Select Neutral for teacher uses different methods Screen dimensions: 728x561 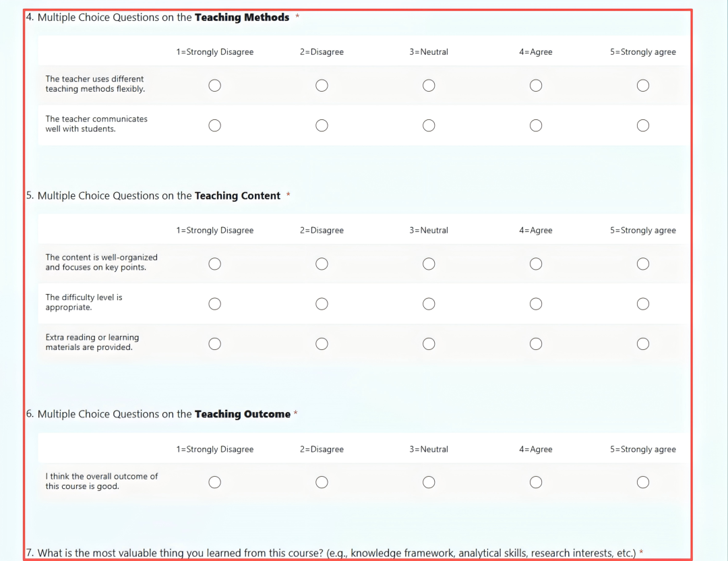[x=429, y=85]
